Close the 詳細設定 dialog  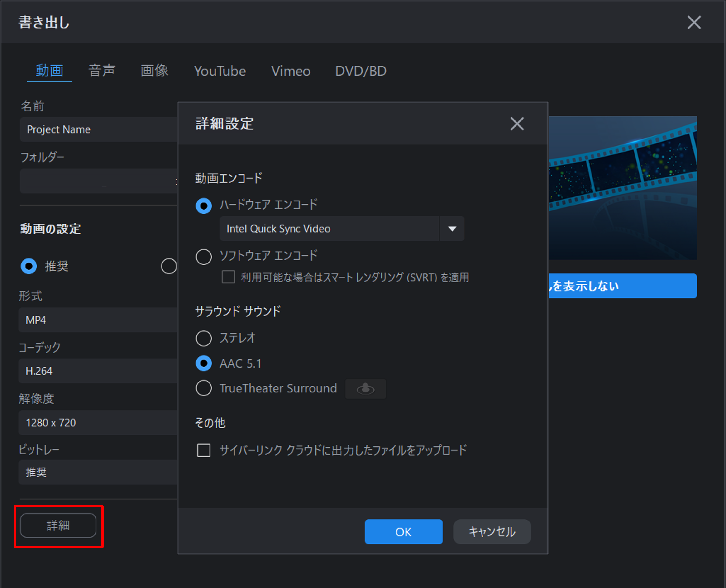[x=517, y=124]
